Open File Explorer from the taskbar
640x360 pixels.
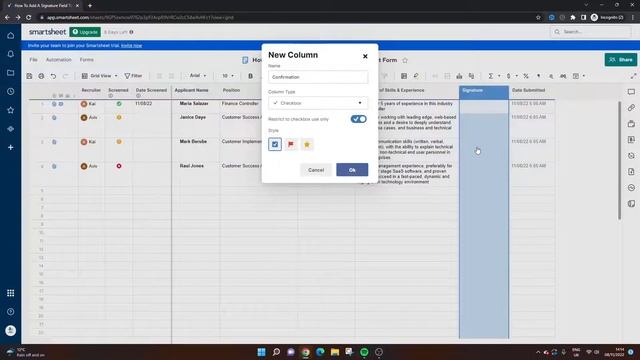click(x=335, y=352)
